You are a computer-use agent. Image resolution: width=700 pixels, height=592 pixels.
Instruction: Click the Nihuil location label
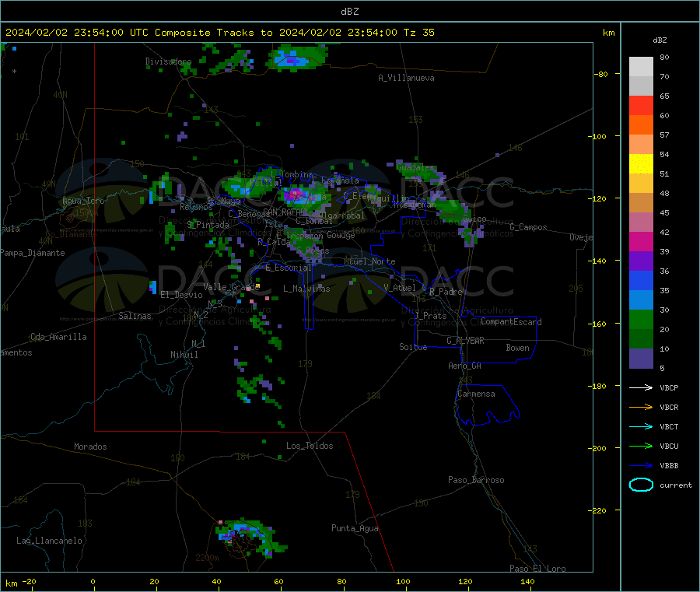click(184, 355)
